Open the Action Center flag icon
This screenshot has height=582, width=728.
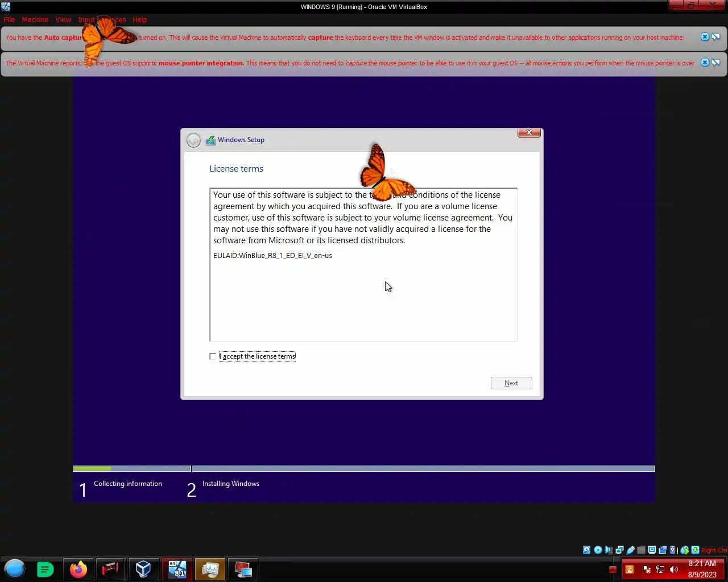click(646, 569)
